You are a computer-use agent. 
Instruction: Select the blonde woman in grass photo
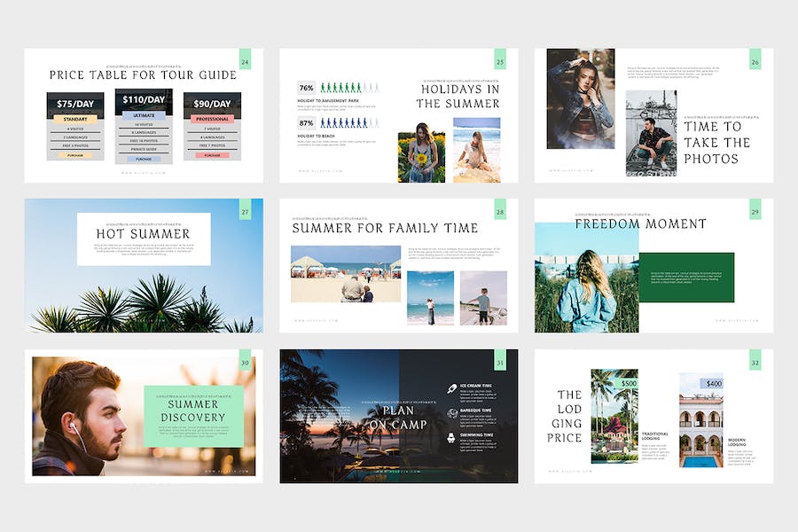point(586,278)
